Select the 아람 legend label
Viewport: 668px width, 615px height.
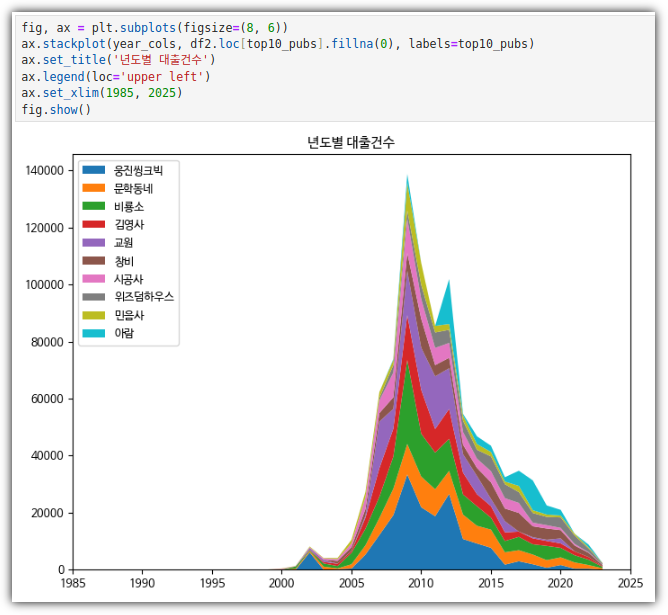(124, 333)
